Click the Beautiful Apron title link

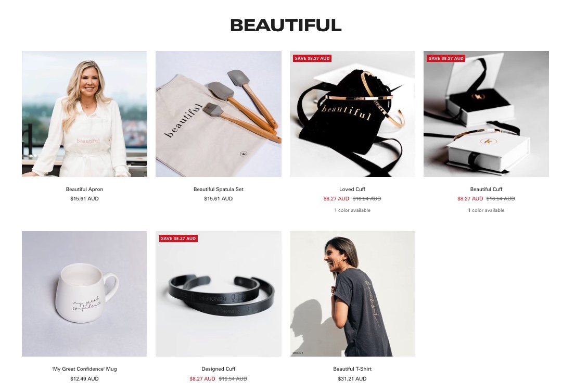[x=85, y=189]
